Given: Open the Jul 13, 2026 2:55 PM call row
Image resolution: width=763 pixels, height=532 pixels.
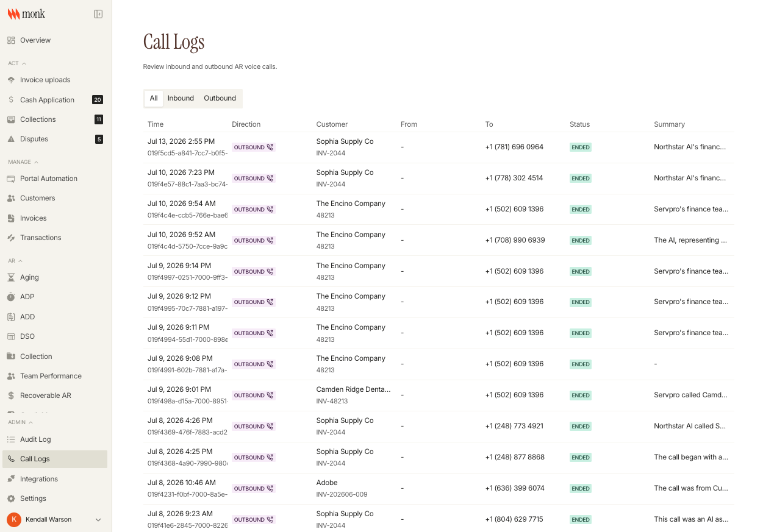Looking at the screenshot, I should point(439,147).
